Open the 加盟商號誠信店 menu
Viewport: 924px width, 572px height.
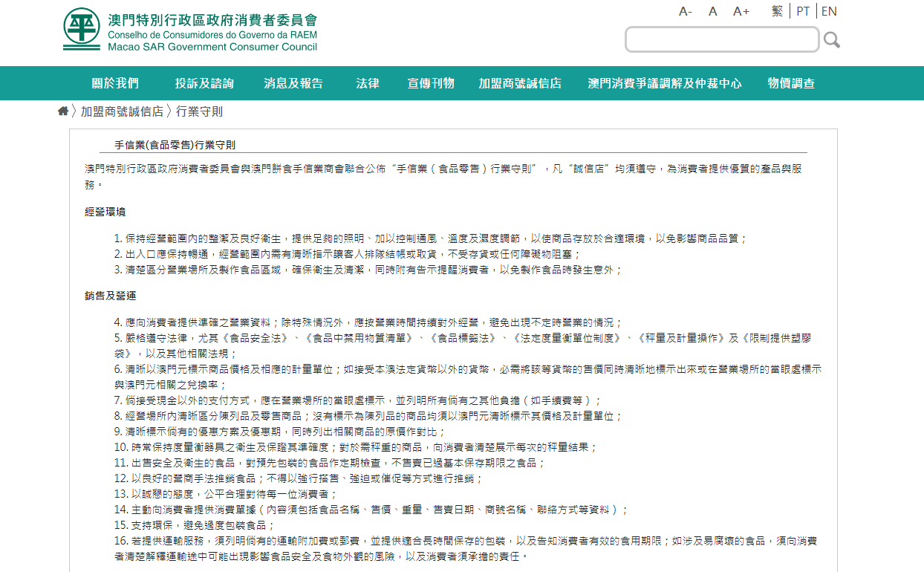[x=520, y=83]
